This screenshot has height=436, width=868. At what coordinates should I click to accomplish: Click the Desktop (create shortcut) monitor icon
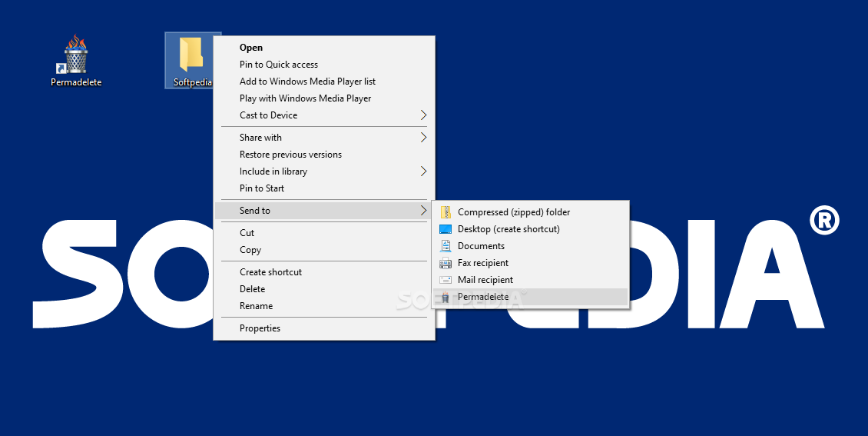coord(446,229)
